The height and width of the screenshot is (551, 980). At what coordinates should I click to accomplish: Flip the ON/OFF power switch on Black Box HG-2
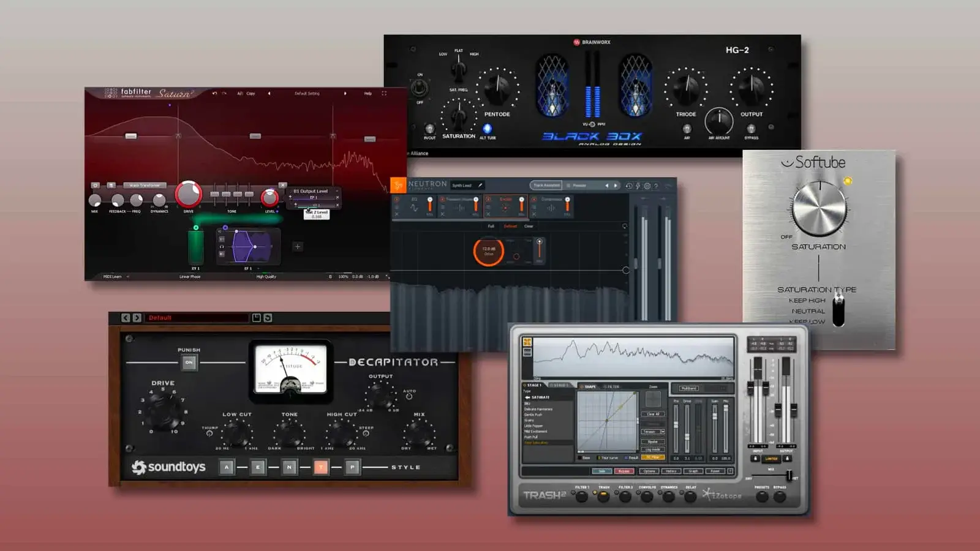click(420, 88)
